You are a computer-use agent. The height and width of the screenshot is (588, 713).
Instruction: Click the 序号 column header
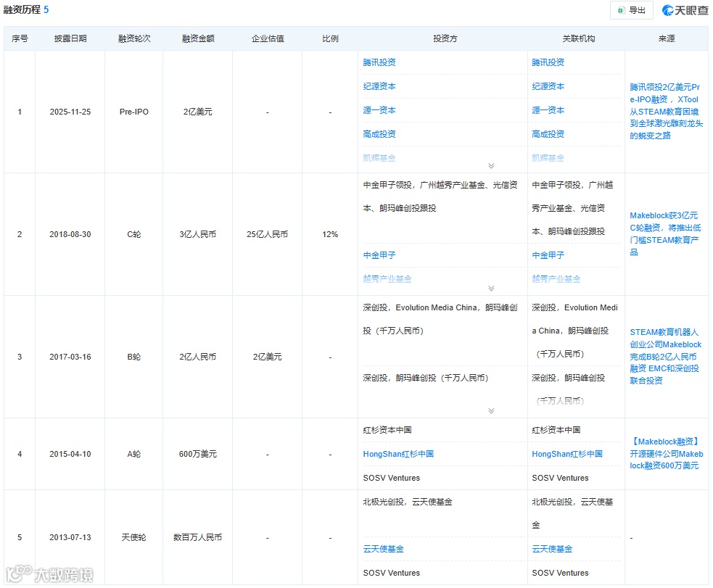pos(20,38)
